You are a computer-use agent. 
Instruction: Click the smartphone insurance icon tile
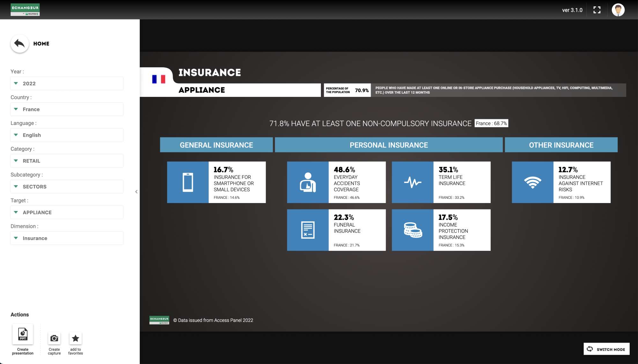pos(188,182)
